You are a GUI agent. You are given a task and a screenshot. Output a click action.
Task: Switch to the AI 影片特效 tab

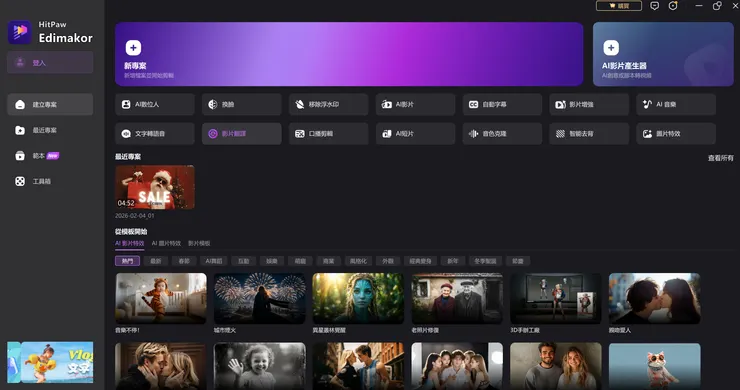pyautogui.click(x=130, y=243)
